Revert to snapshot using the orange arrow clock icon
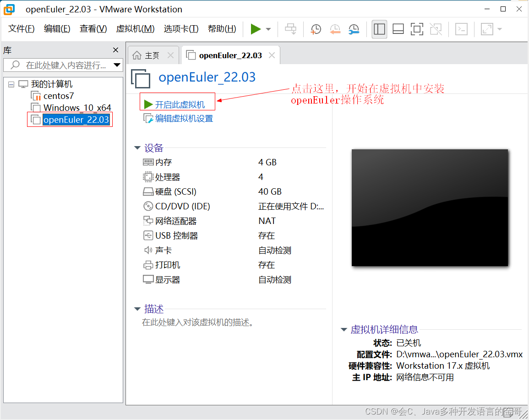Screen dimensions: 529x420 coord(334,28)
